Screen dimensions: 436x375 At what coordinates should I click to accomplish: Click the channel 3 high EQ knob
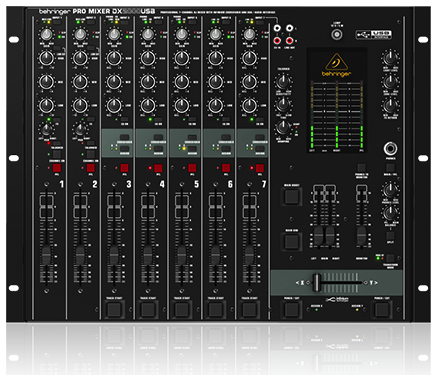pos(114,58)
